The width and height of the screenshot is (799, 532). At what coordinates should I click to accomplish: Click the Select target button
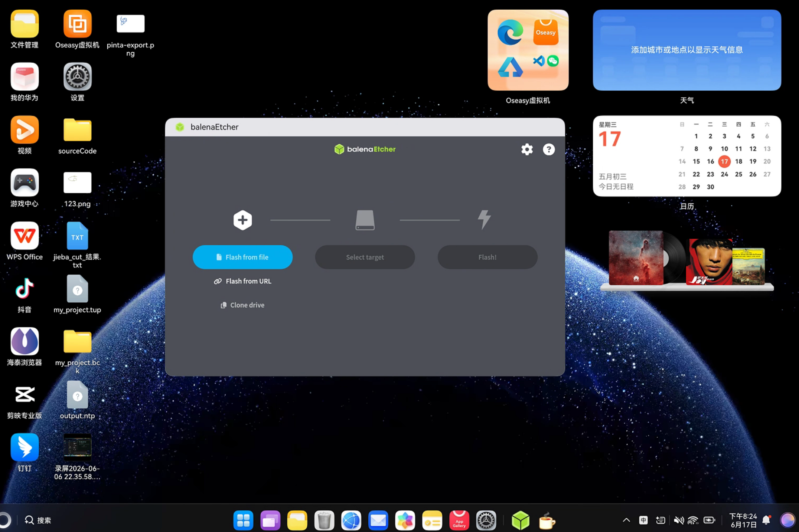click(365, 257)
